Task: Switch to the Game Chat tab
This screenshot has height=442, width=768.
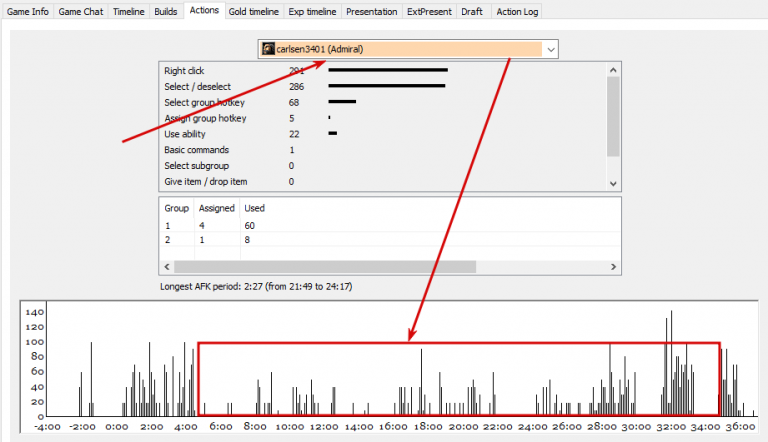Action: click(x=81, y=11)
